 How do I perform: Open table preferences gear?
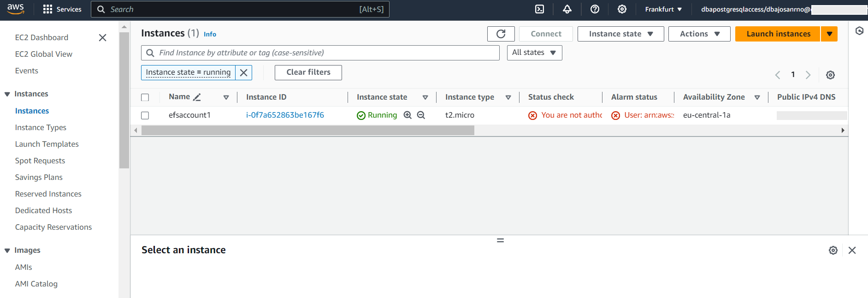(x=830, y=75)
